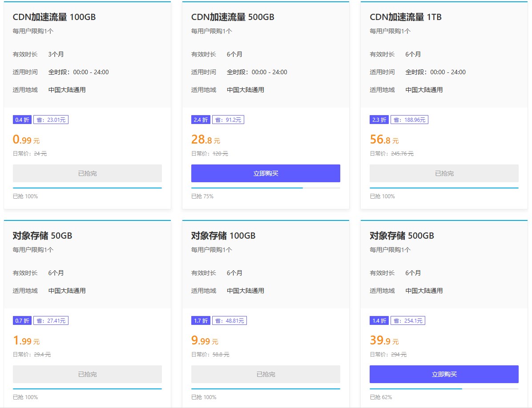
Task: Click 立即购买 for CDN加速流量 500GB
Action: pyautogui.click(x=266, y=173)
